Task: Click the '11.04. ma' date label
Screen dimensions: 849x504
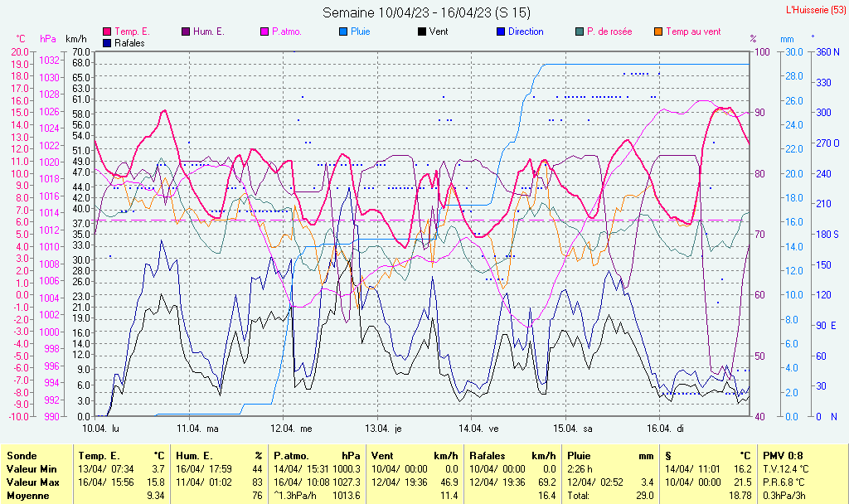Action: click(197, 429)
